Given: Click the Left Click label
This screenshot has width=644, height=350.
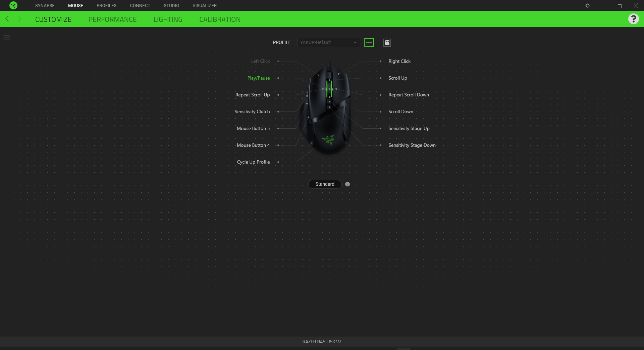Looking at the screenshot, I should 260,61.
